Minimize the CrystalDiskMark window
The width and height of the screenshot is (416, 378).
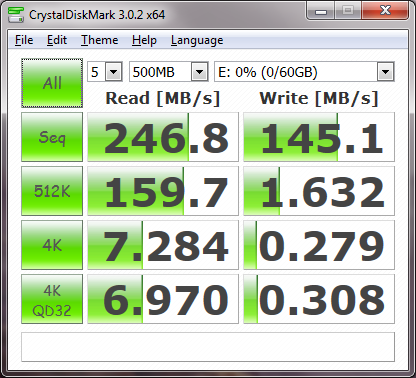321,12
